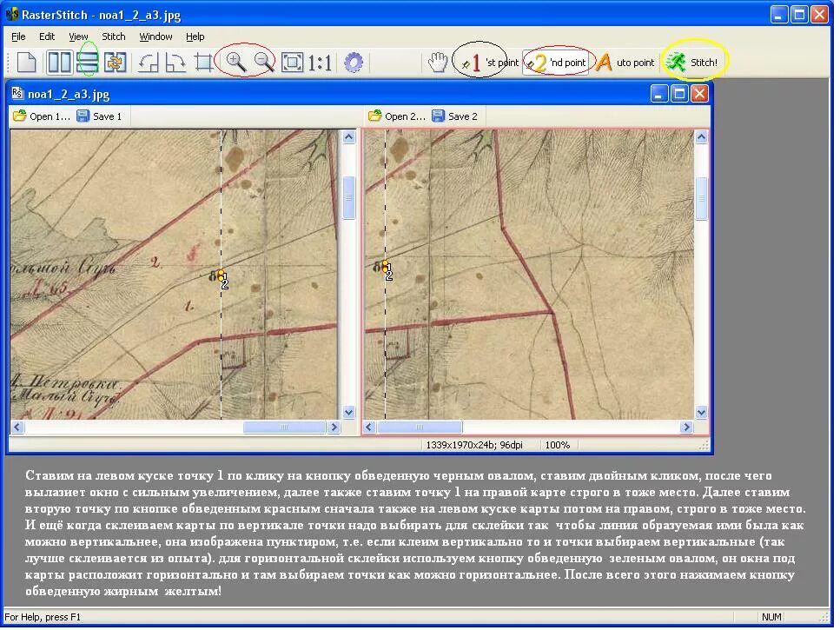
Task: Click the NUM indicator in status bar
Action: (771, 617)
